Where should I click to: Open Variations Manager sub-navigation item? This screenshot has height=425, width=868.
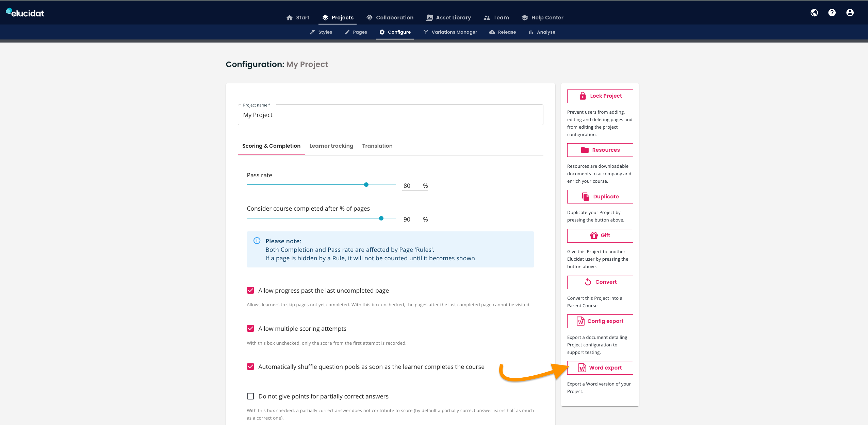pyautogui.click(x=450, y=32)
